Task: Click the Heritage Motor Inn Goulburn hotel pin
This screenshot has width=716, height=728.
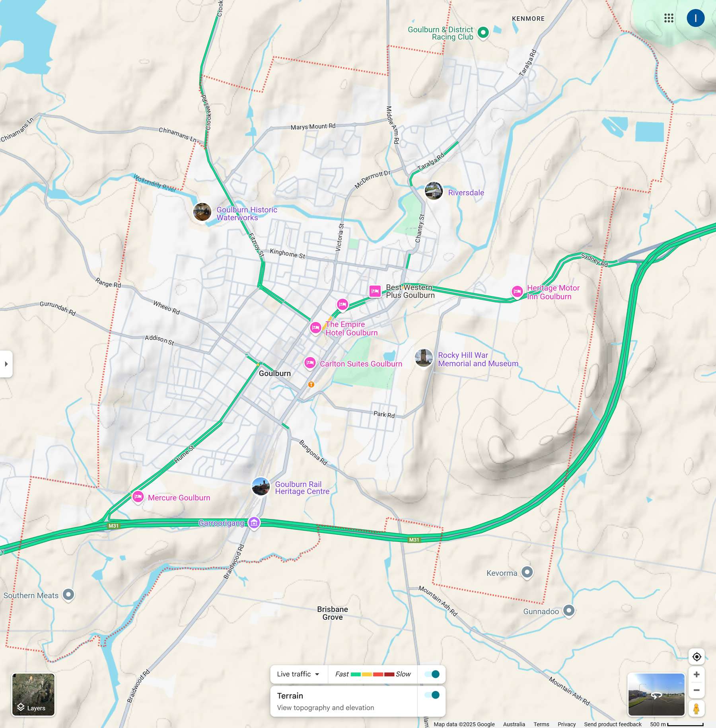Action: pos(517,292)
